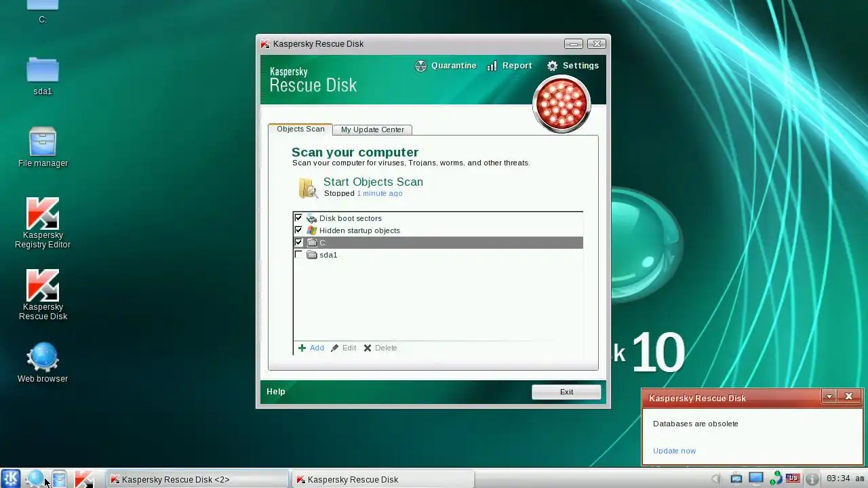Click Delete in the scan list toolbar

point(380,348)
